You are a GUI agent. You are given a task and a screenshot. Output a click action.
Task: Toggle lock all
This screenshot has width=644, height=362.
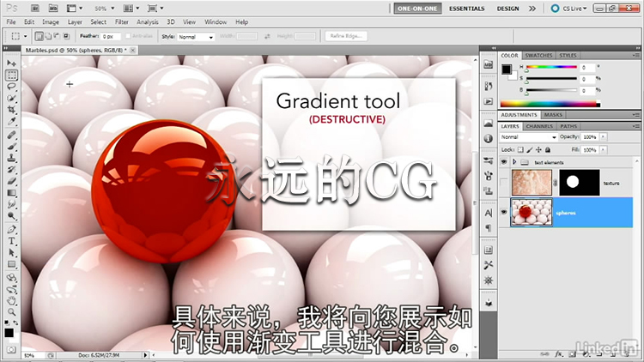tap(548, 150)
